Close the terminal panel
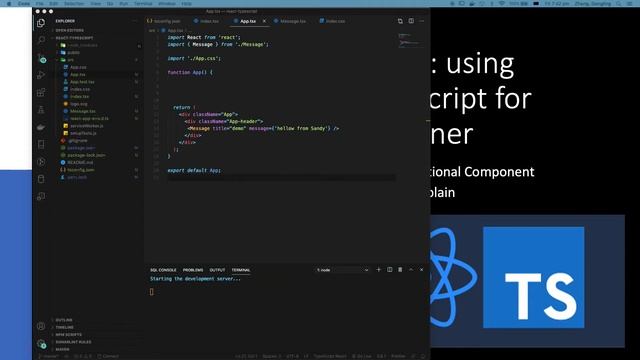Image resolution: width=640 pixels, height=360 pixels. [x=422, y=270]
